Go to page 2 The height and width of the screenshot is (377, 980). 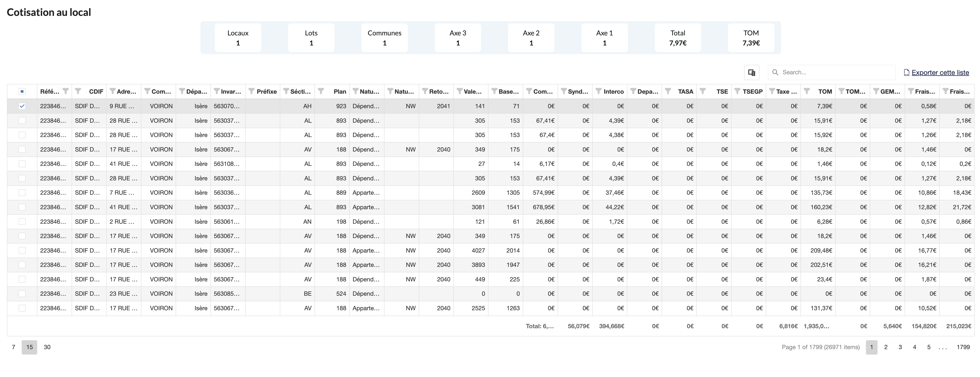pos(886,347)
